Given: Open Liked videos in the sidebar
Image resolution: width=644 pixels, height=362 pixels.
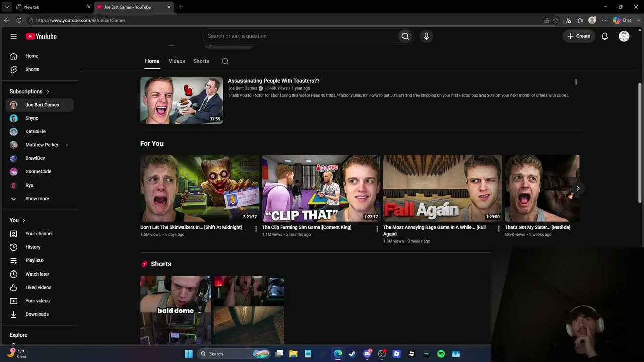Looking at the screenshot, I should point(39,287).
